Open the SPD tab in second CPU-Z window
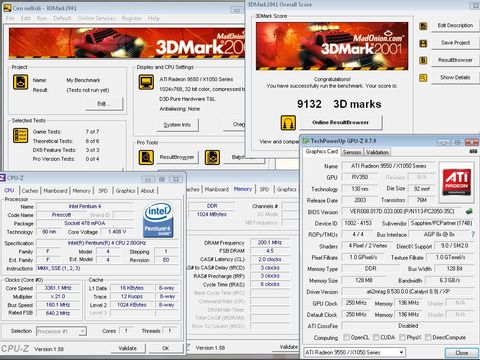 [x=264, y=189]
